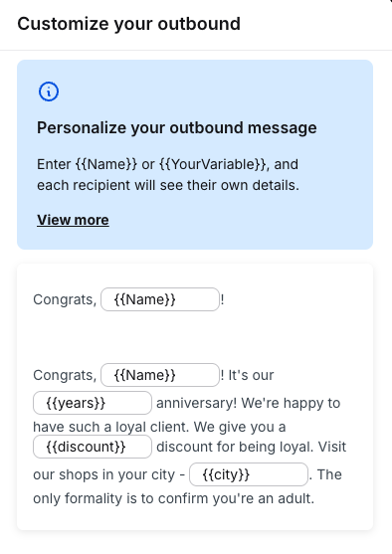
Task: Click the blue info circle icon
Action: pos(49,92)
